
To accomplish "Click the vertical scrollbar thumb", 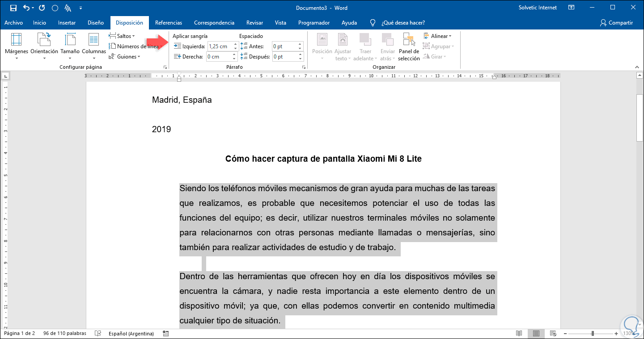I will (x=640, y=117).
